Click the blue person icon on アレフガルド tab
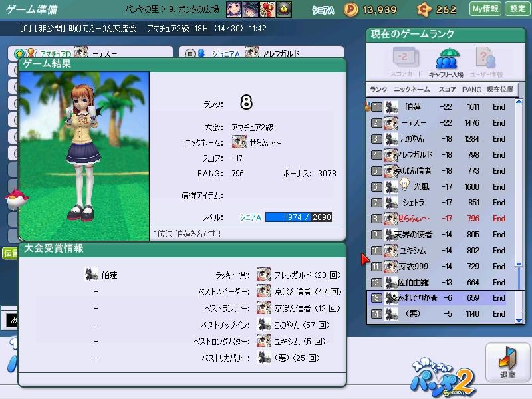The width and height of the screenshot is (532, 399). click(201, 53)
